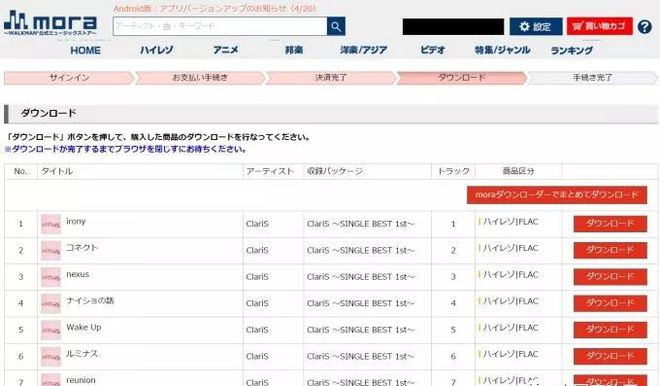Click the title irony
Image resolution: width=660 pixels, height=386 pixels.
pos(76,221)
